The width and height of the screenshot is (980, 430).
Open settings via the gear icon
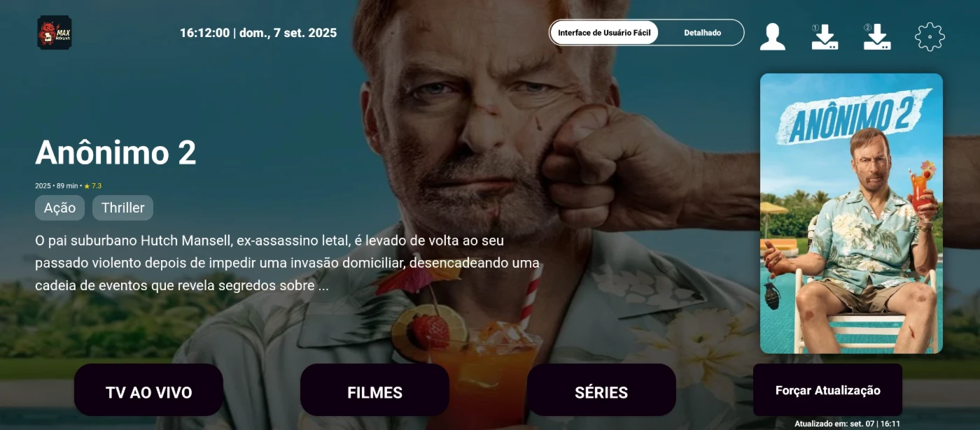click(930, 36)
